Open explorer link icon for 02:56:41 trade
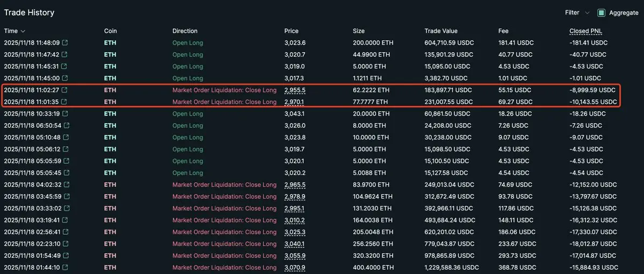This screenshot has width=644, height=274. pos(66,232)
